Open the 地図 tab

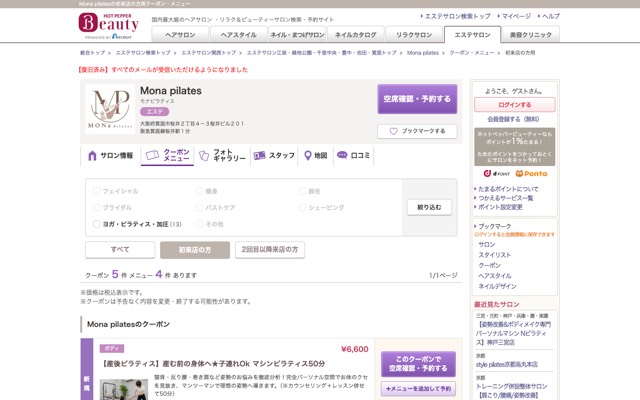pos(316,156)
